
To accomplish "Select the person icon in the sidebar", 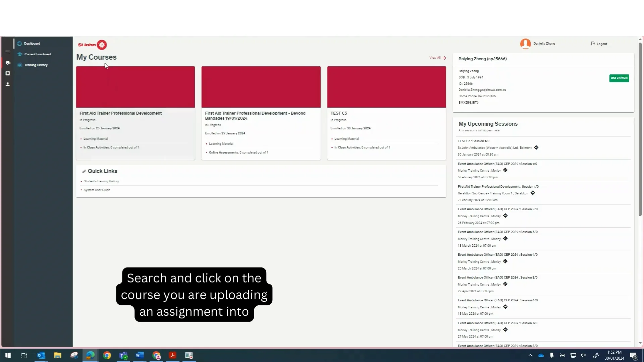I will (7, 84).
